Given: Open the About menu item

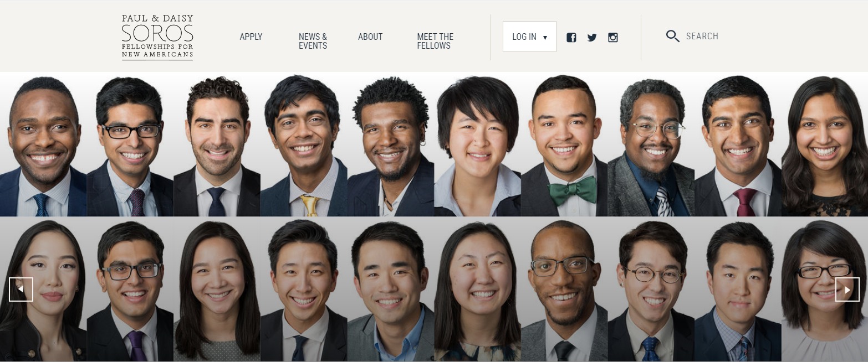Looking at the screenshot, I should point(370,37).
